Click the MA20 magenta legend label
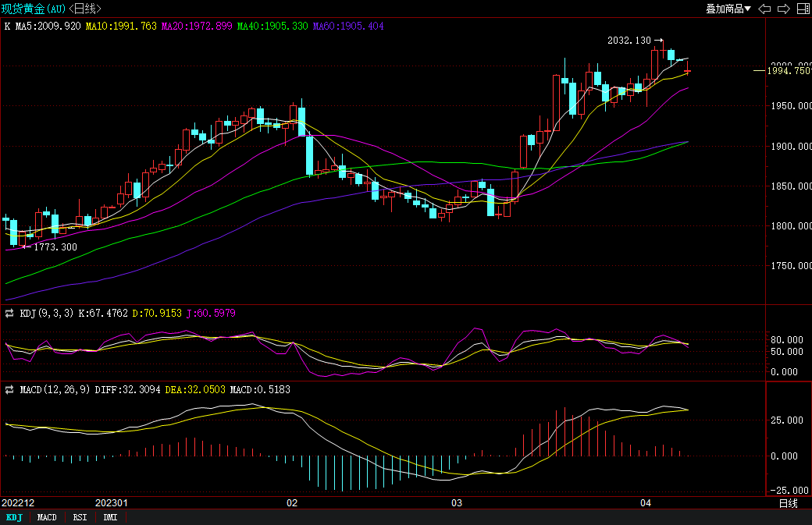This screenshot has width=812, height=525. 197,26
